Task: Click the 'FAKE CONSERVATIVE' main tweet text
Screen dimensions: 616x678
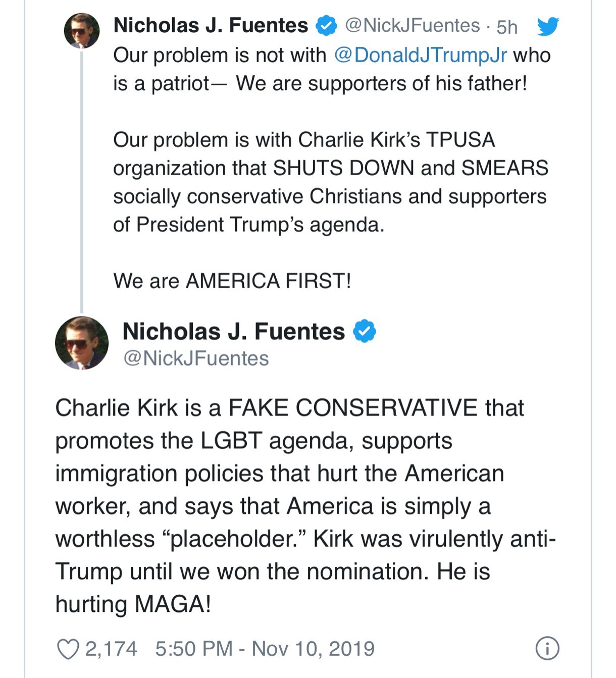Action: 352,408
